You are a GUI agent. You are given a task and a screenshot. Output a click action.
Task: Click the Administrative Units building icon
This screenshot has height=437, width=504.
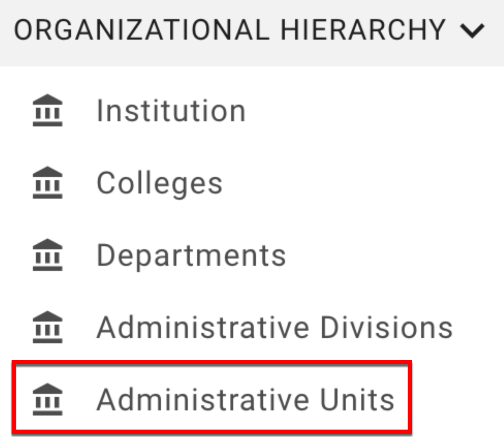48,399
